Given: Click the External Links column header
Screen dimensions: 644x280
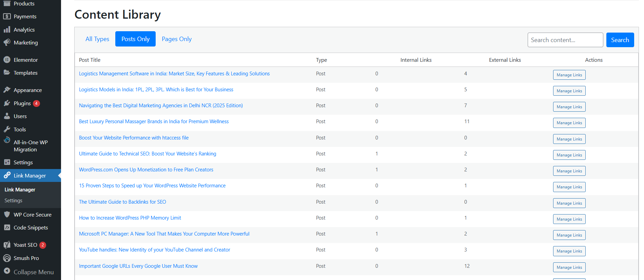Looking at the screenshot, I should pos(505,60).
